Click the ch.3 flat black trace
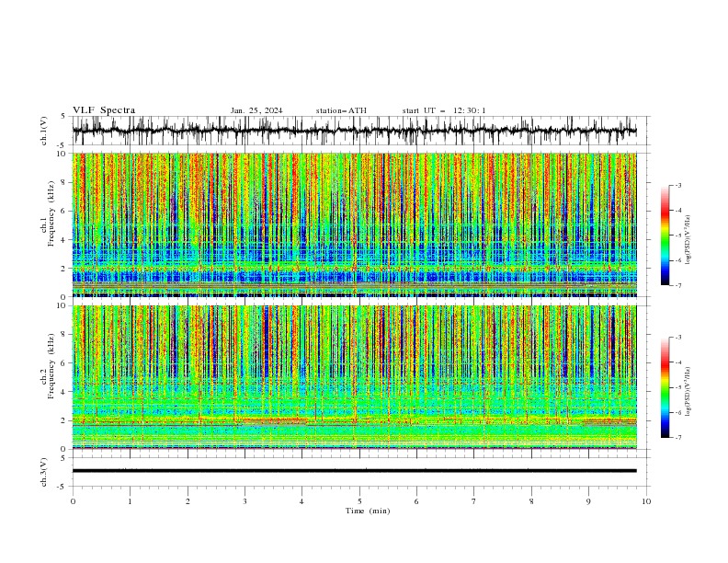 pyautogui.click(x=354, y=471)
